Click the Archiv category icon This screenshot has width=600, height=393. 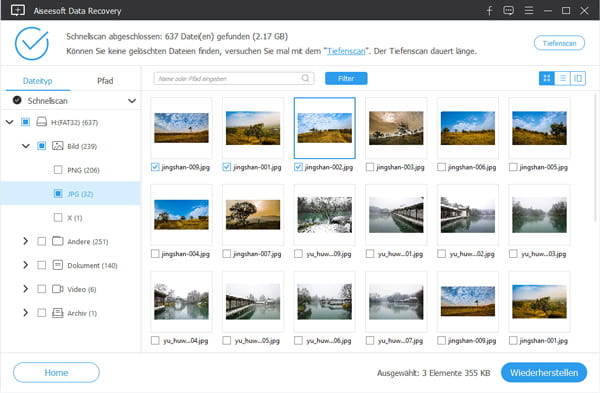[57, 313]
